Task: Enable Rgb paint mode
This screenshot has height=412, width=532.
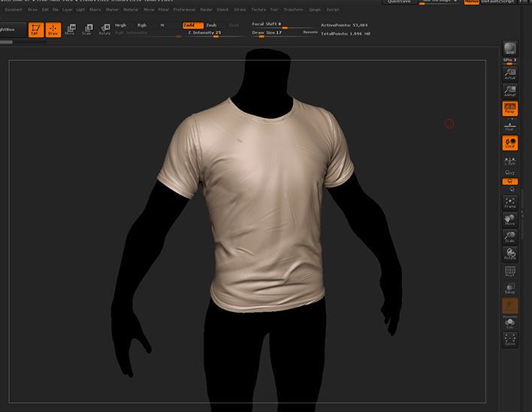Action: (x=147, y=26)
